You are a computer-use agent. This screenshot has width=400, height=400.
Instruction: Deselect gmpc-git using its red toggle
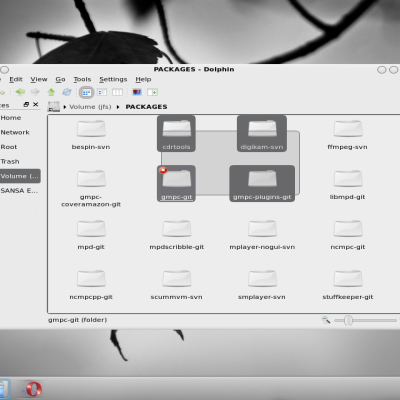[x=163, y=170]
